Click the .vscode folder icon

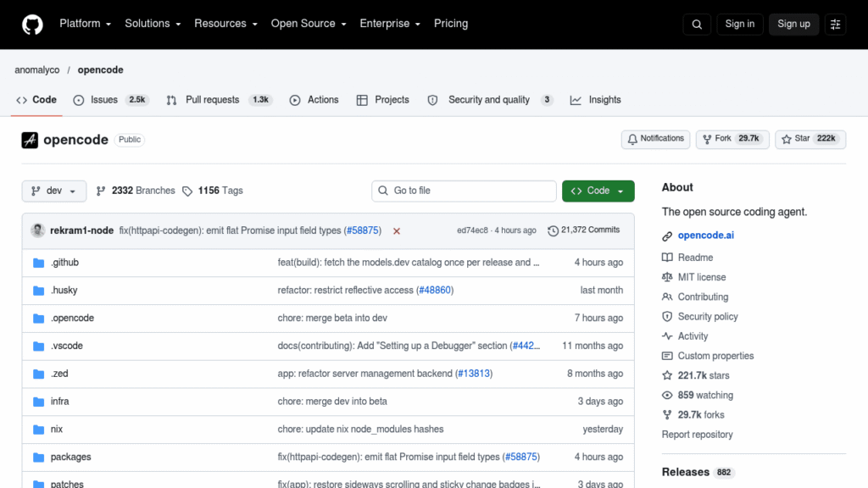point(38,347)
